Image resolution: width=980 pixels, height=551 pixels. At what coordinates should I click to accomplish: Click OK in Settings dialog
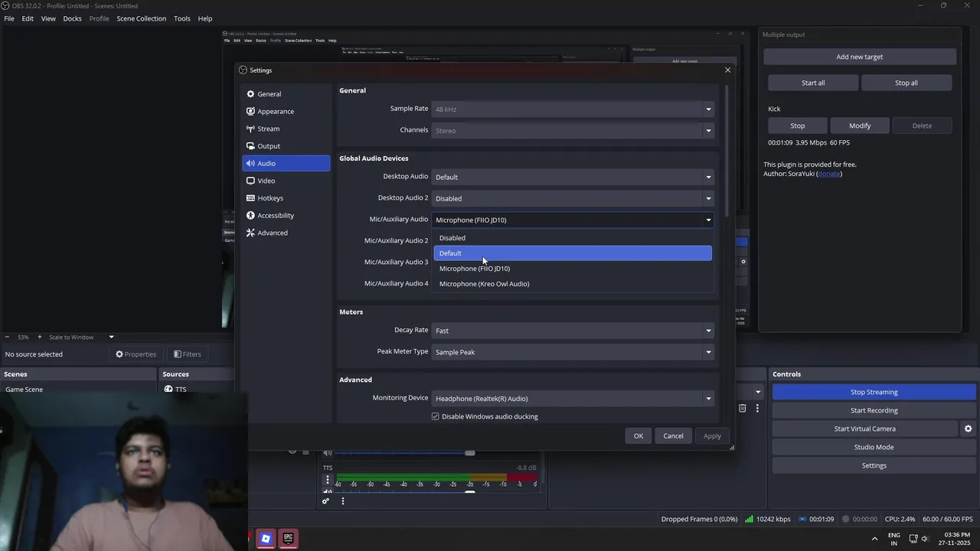(639, 436)
